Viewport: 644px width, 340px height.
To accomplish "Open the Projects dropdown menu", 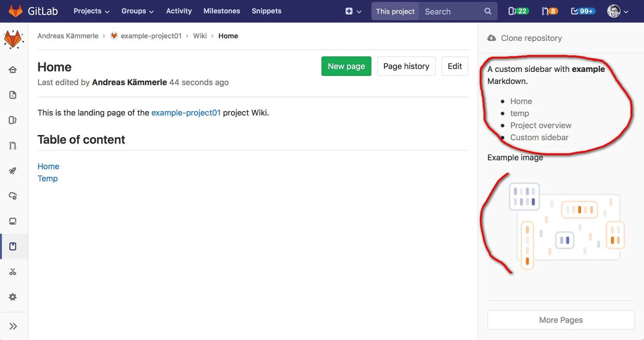I will 91,11.
